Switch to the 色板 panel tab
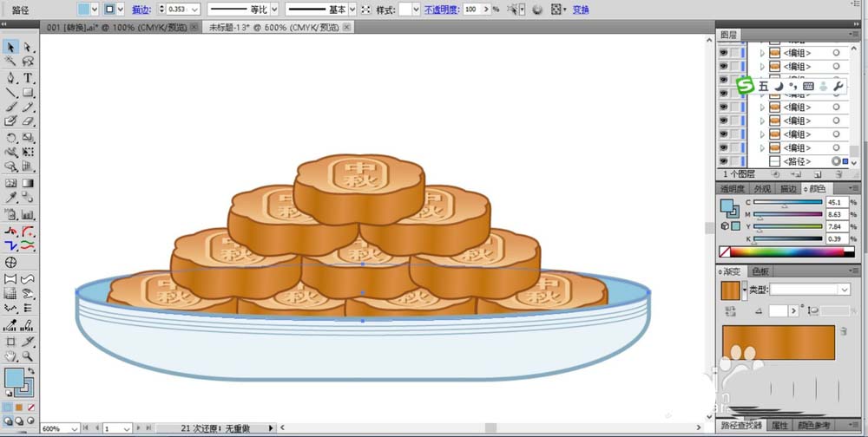This screenshot has height=437, width=868. [760, 271]
